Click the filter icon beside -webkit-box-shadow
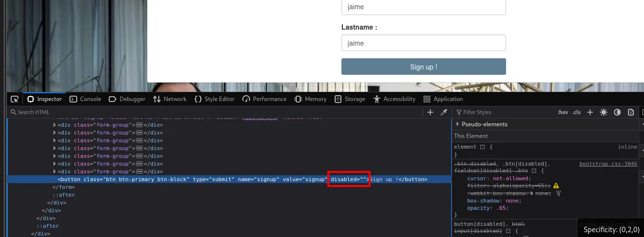 (558, 193)
